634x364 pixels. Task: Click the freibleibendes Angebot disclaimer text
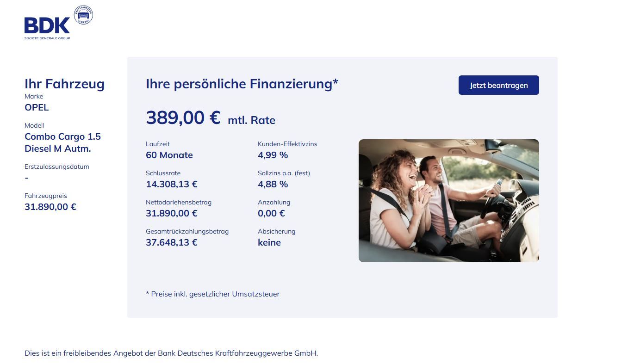tap(171, 353)
